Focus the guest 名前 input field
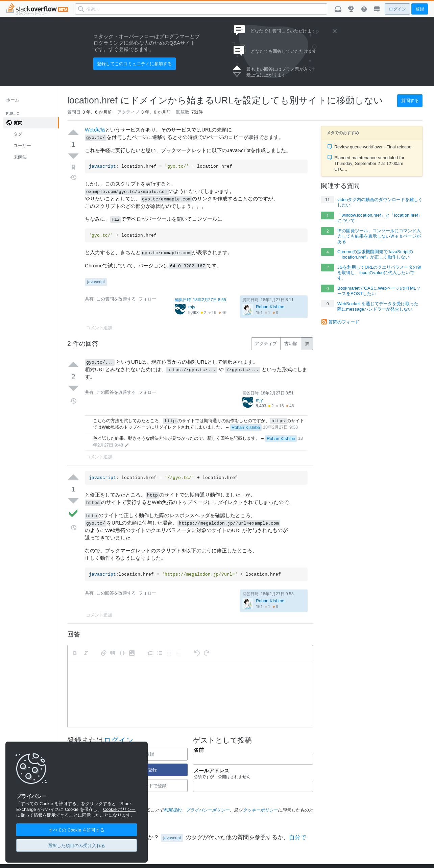434x868 pixels. coord(253,759)
